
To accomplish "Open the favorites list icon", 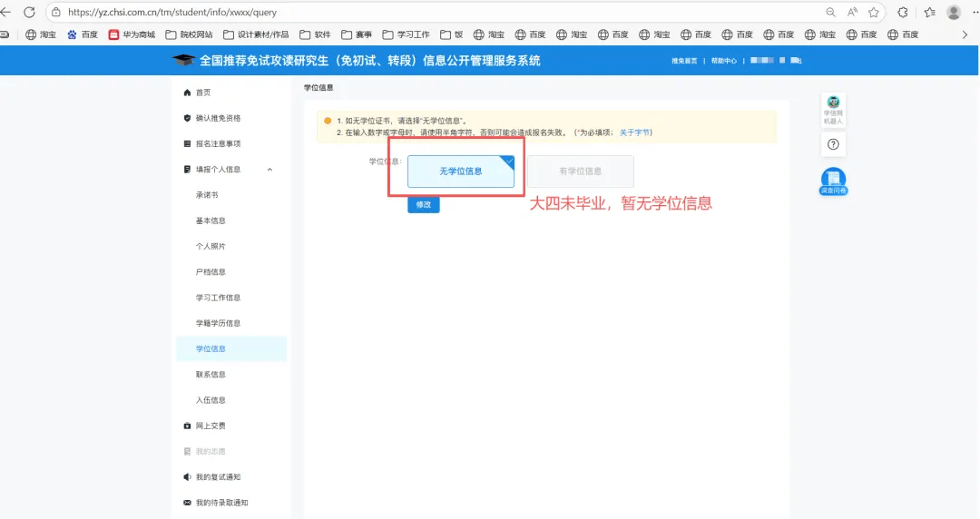I will (x=930, y=12).
